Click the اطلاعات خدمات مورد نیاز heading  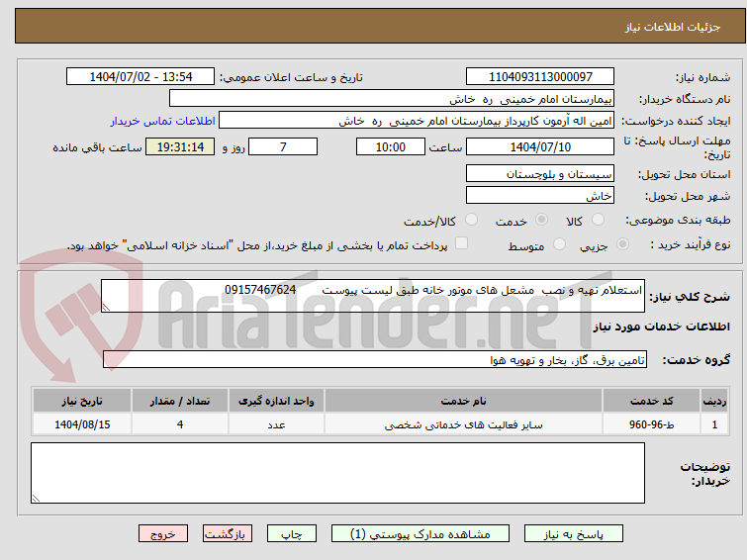(x=661, y=327)
